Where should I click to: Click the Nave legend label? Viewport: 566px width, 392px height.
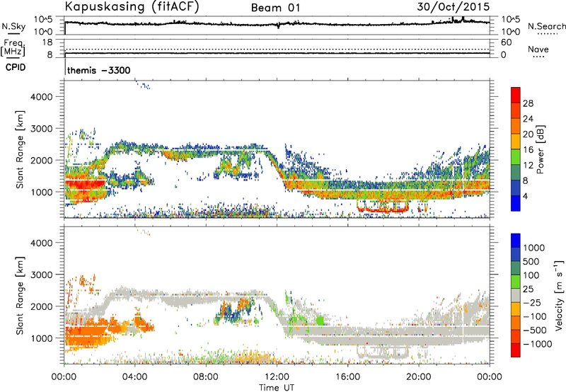pyautogui.click(x=538, y=49)
